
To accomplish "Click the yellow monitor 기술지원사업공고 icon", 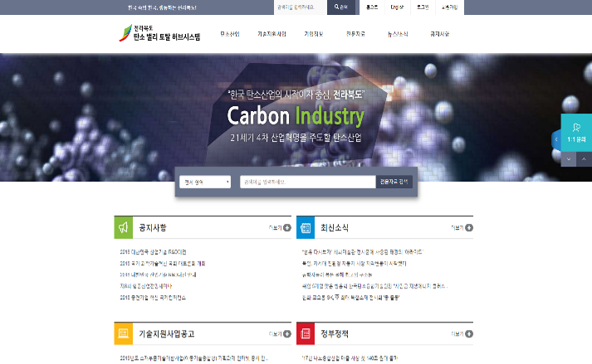I will pyautogui.click(x=124, y=334).
